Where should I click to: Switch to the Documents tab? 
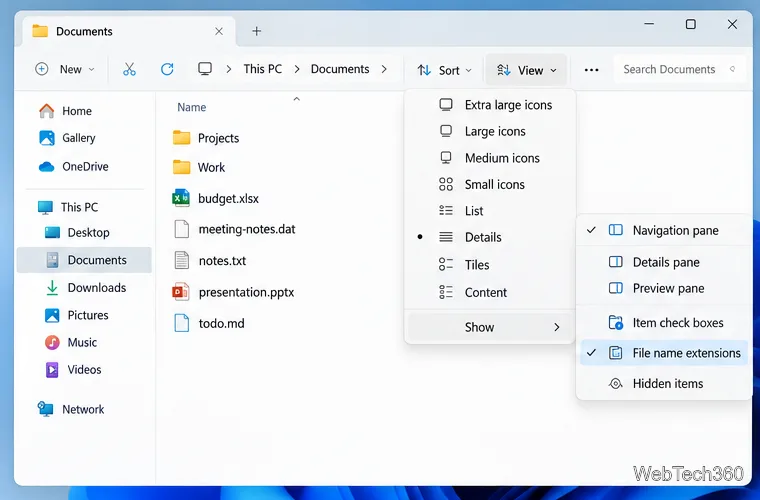coord(129,31)
